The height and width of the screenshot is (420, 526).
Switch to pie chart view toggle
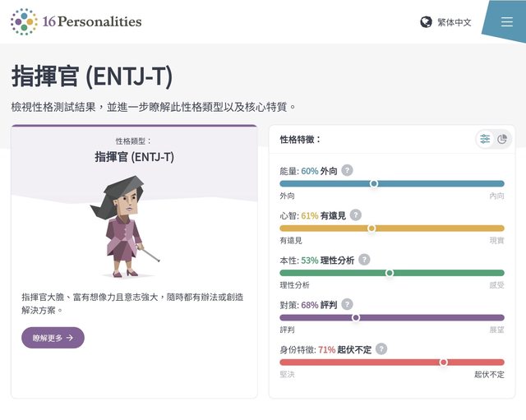[502, 139]
